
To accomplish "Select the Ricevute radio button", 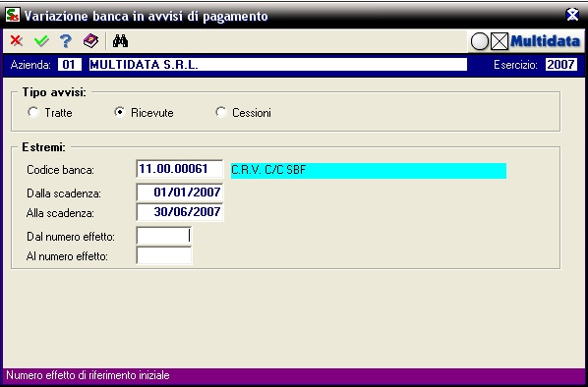I will point(120,112).
